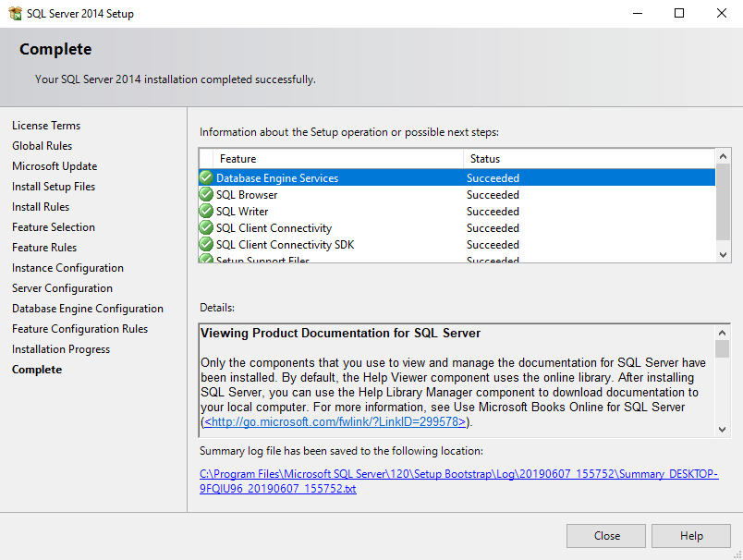Image resolution: width=743 pixels, height=560 pixels.
Task: Click success icon beside SQL Client Connectivity SDK
Action: coord(206,244)
